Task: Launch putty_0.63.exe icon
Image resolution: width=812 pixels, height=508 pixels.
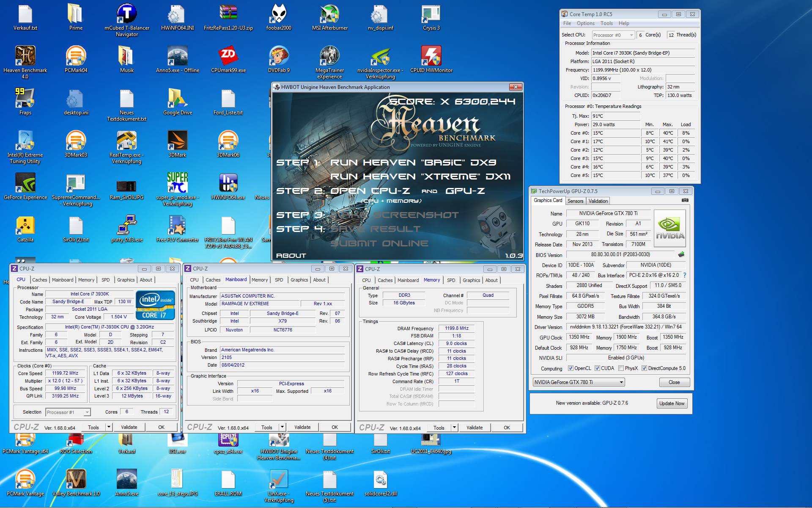Action: tap(126, 229)
